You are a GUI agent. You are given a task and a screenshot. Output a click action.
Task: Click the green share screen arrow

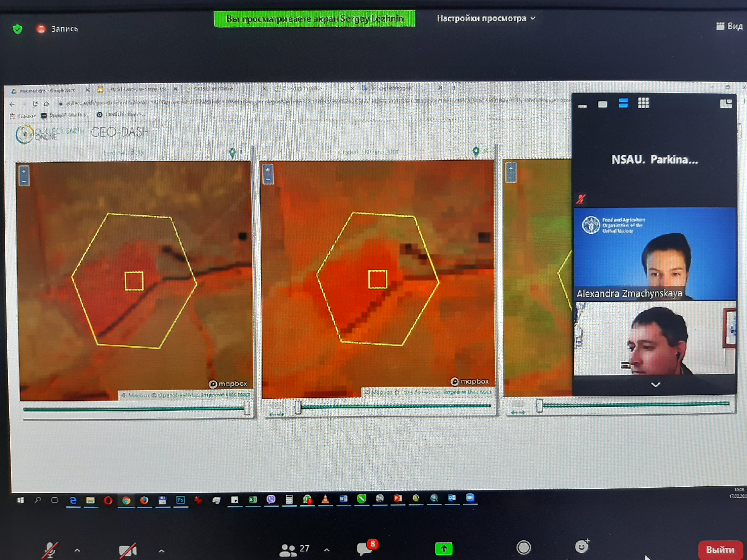pos(443,549)
